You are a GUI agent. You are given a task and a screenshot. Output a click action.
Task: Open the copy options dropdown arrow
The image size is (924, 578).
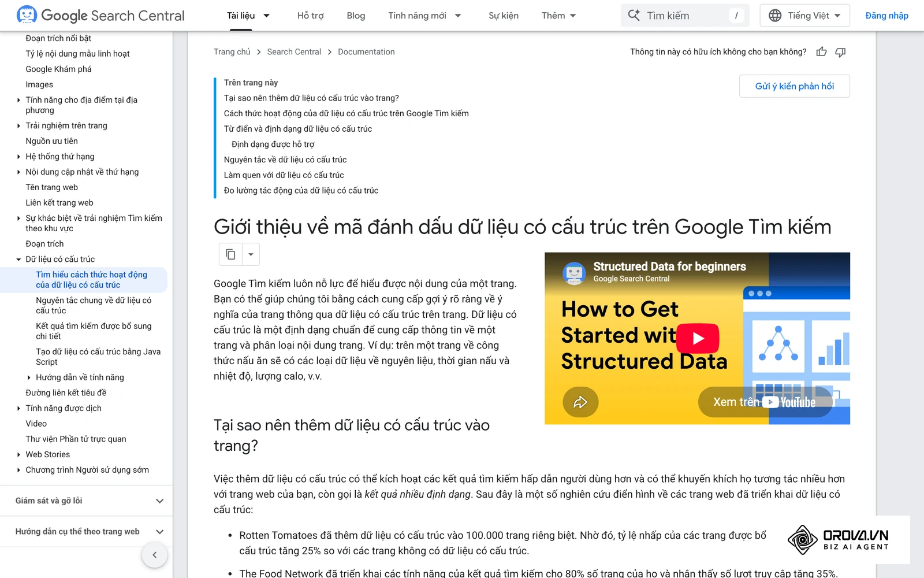click(251, 254)
